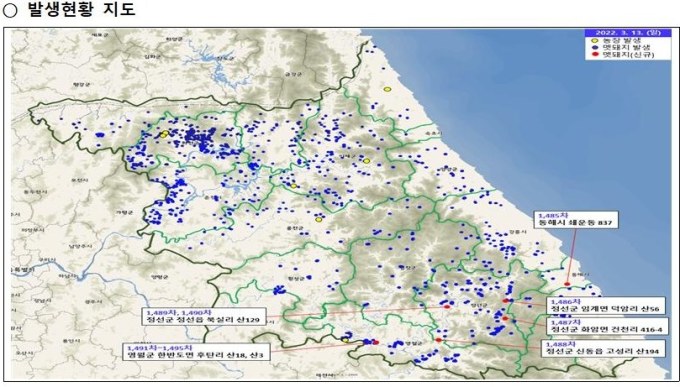The height and width of the screenshot is (387, 680).
Task: Click the 2022. 3. 13. legend date header
Action: click(x=628, y=33)
